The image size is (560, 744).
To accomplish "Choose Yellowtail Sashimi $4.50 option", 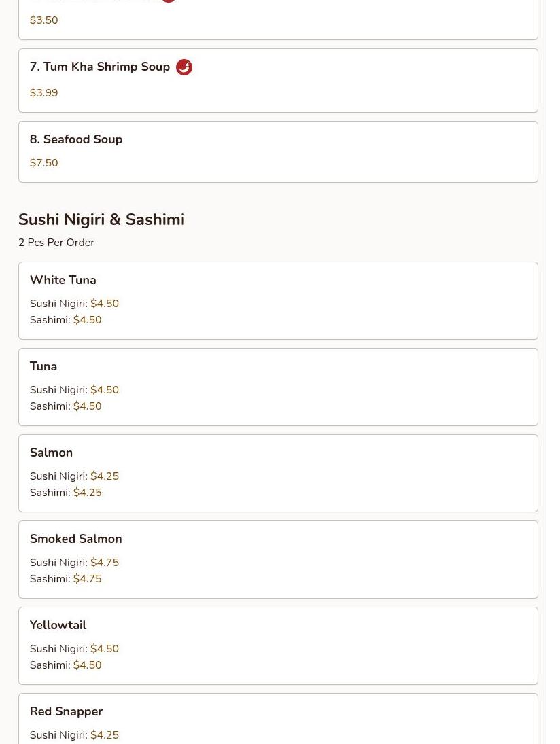I will tap(65, 665).
